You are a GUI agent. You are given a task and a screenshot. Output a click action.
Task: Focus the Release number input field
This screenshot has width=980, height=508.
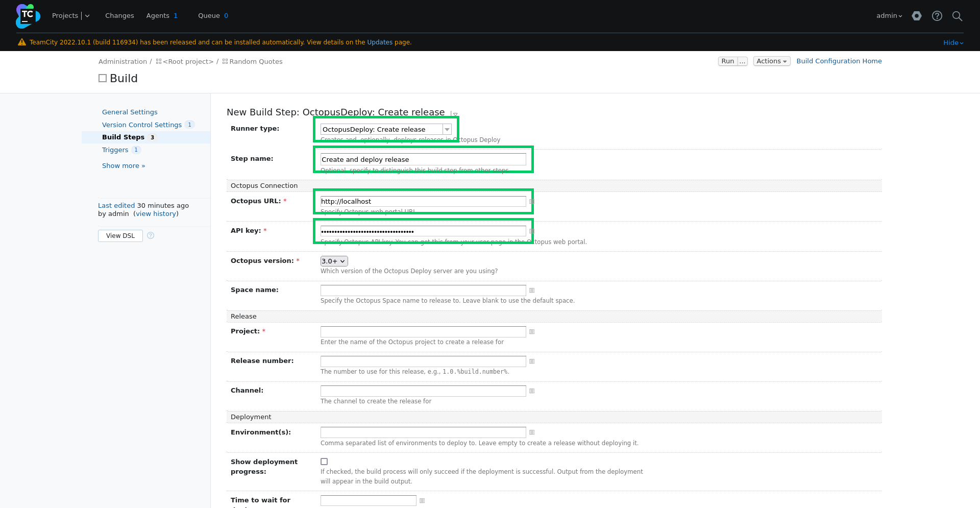[x=423, y=361]
